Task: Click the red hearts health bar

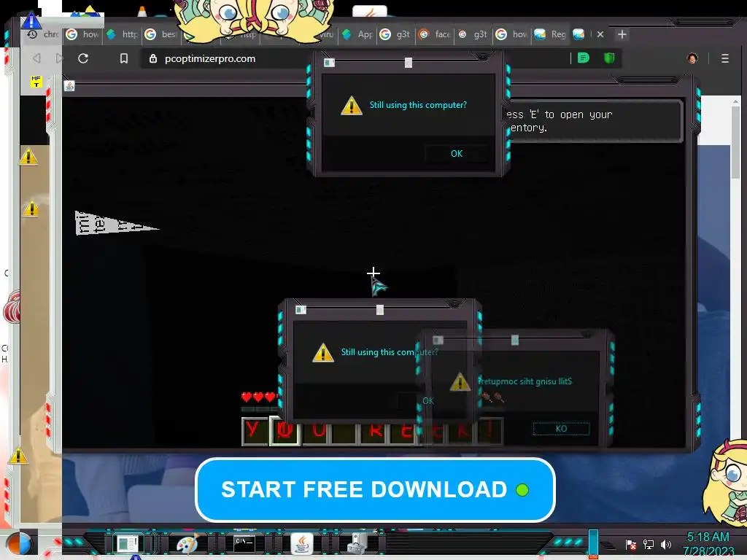Action: (259, 397)
